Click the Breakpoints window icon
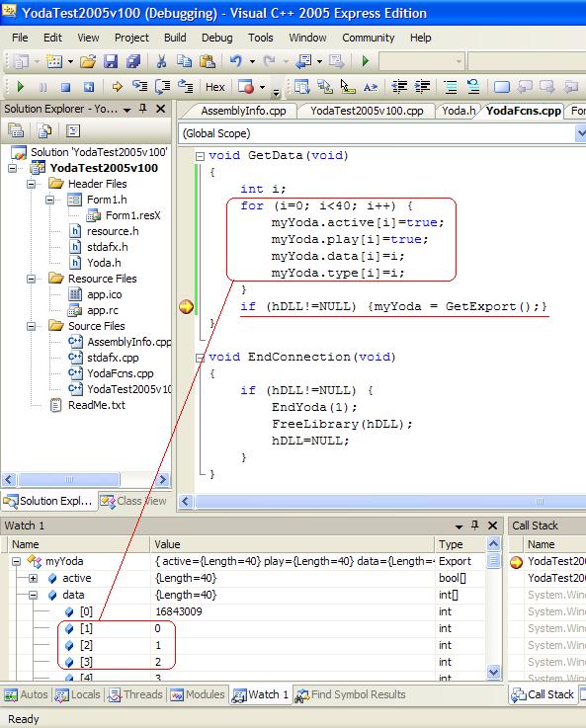This screenshot has height=728, width=586. pyautogui.click(x=246, y=86)
